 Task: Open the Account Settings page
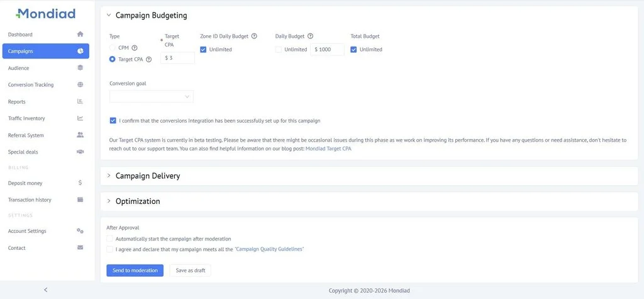pyautogui.click(x=45, y=231)
